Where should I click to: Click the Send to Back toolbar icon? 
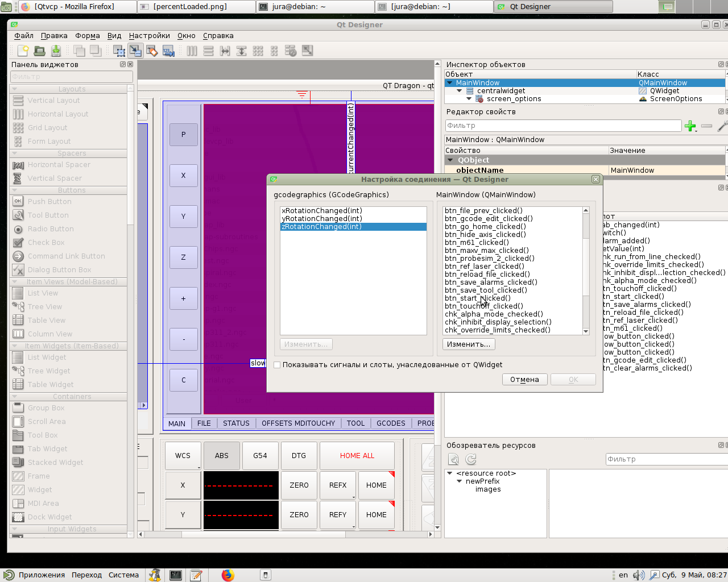click(x=79, y=51)
